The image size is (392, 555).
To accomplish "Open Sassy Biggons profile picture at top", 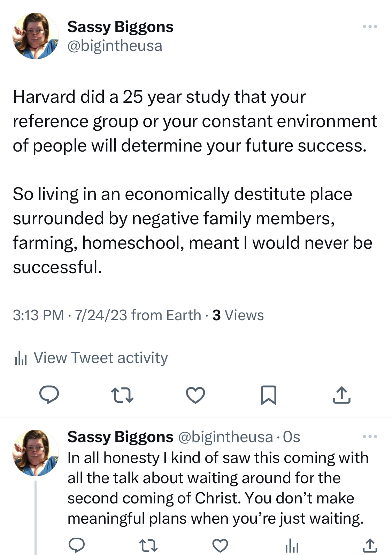I will coord(36,36).
